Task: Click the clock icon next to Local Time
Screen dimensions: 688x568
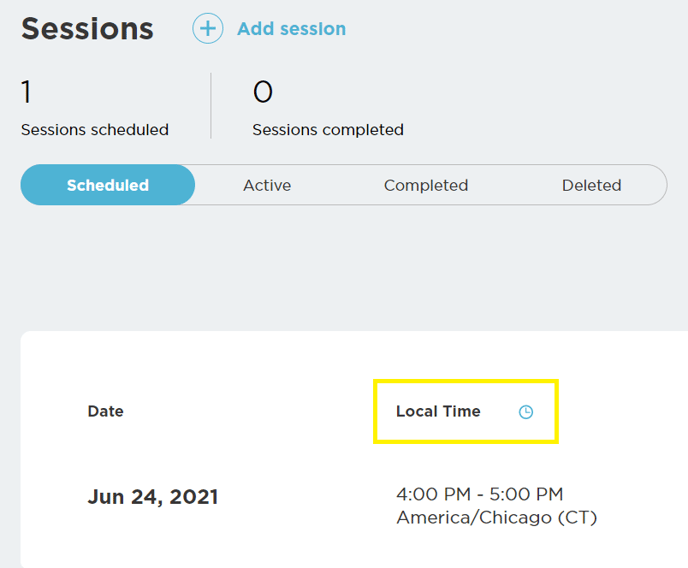Action: (526, 412)
